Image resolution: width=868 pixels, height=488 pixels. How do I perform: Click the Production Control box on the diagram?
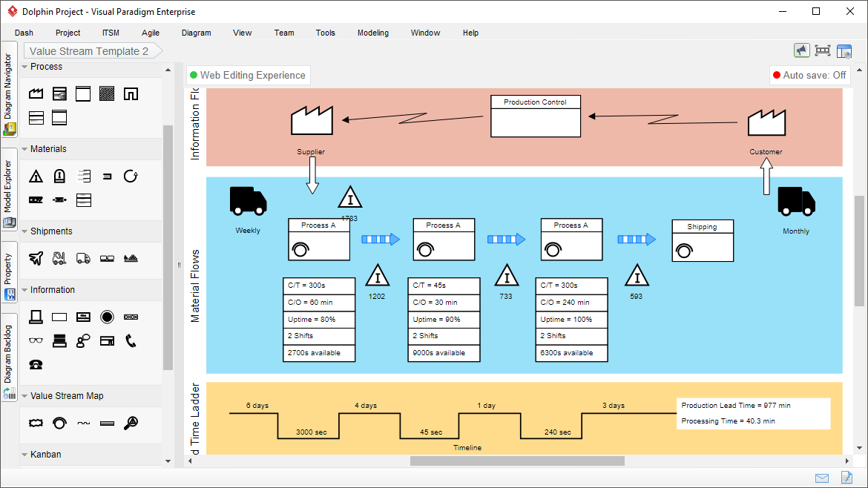[x=535, y=116]
